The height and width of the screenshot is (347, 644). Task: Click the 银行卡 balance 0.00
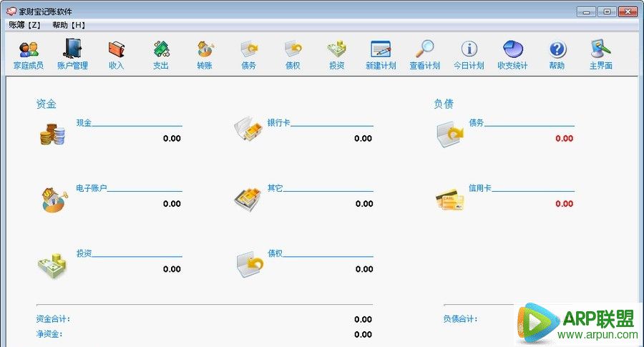[363, 138]
